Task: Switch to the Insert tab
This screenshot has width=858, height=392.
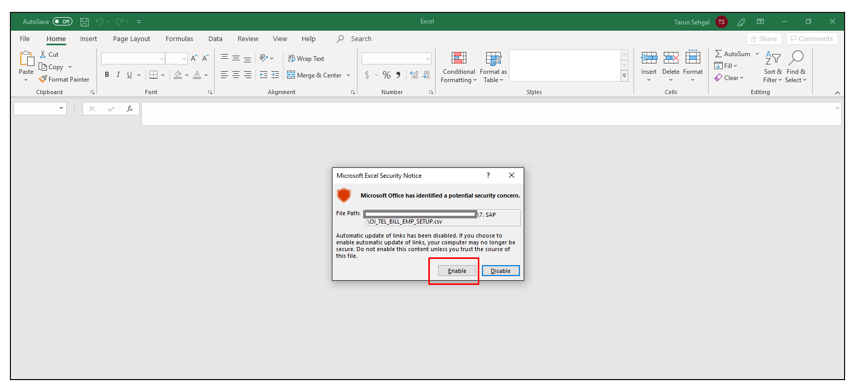Action: 89,39
